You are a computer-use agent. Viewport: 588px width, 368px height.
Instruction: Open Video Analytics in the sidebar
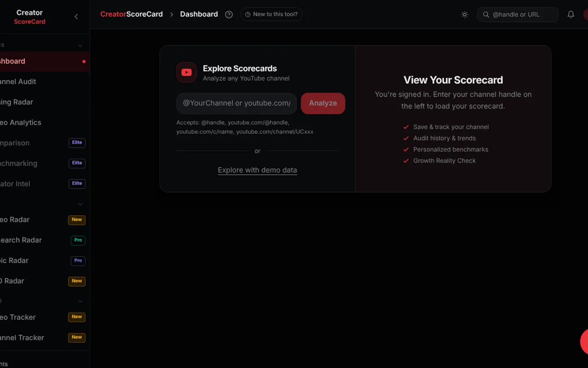point(43,122)
